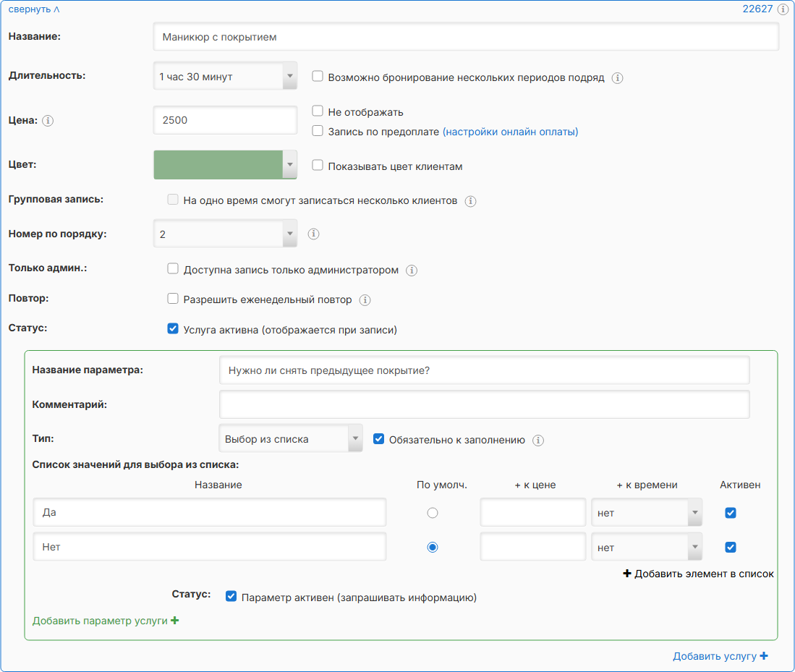Open time addition dropdown for Да row
The width and height of the screenshot is (795, 672).
[647, 513]
